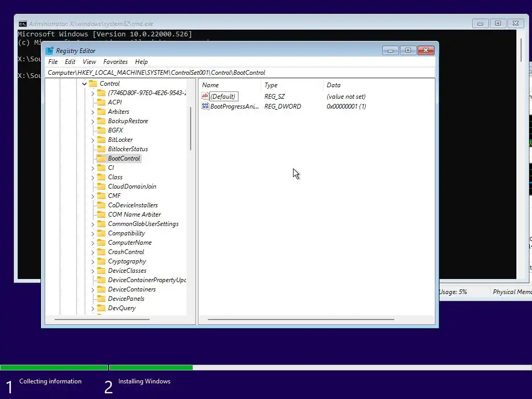The image size is (532, 399).
Task: Expand the Cryptography key
Action: [x=92, y=261]
